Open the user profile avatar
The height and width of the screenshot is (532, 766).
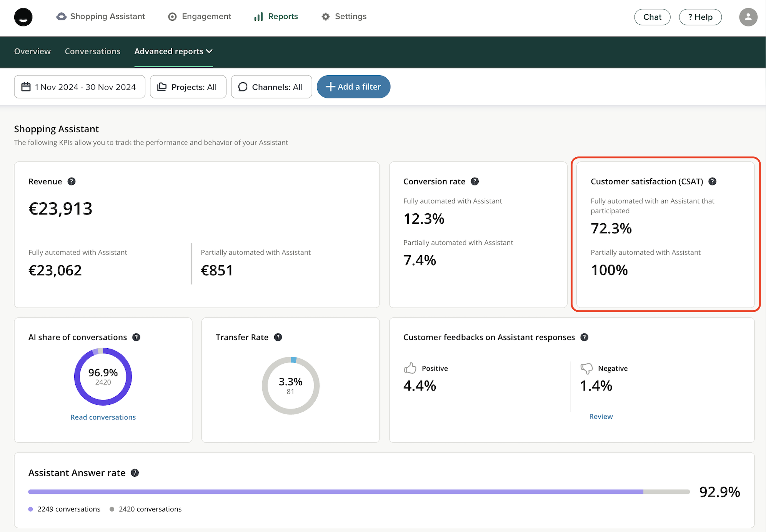(x=748, y=17)
